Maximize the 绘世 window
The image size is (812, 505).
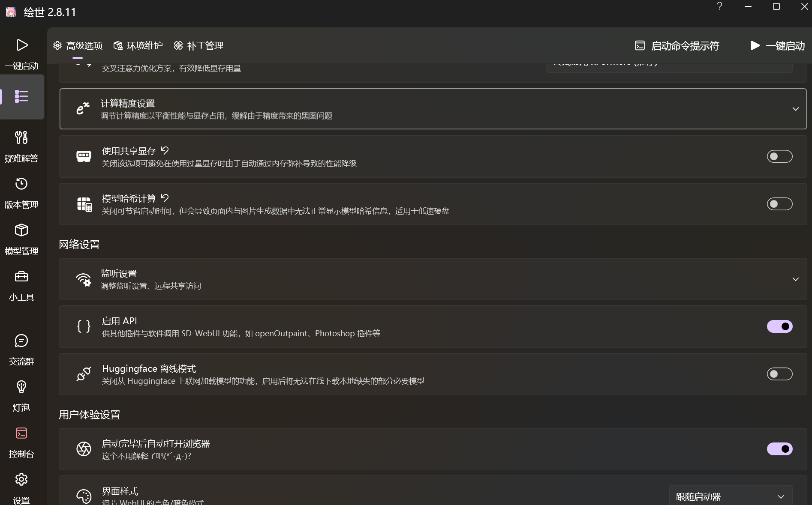(x=776, y=6)
